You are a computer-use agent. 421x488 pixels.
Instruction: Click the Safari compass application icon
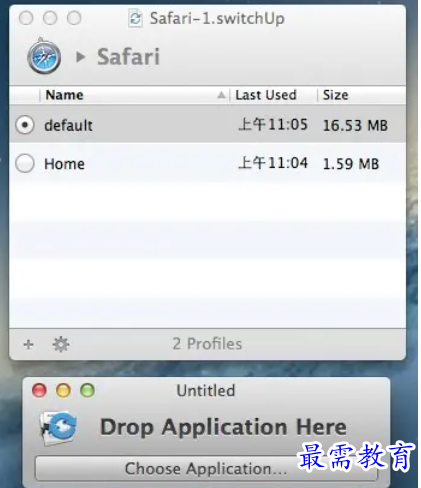(44, 56)
